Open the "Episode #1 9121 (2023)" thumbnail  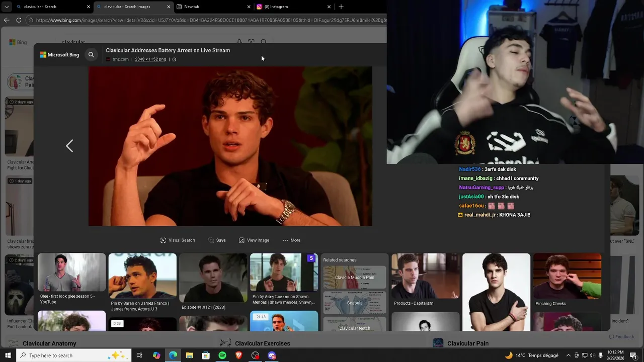(213, 278)
